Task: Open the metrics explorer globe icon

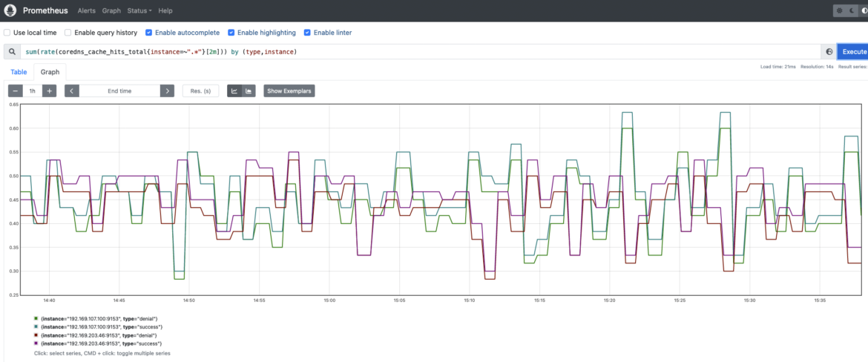Action: click(829, 51)
